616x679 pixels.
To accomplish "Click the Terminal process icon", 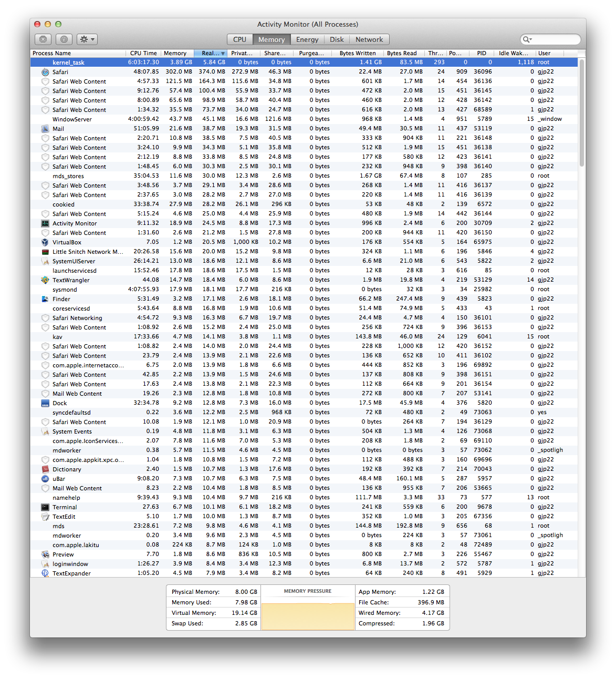I will point(45,507).
